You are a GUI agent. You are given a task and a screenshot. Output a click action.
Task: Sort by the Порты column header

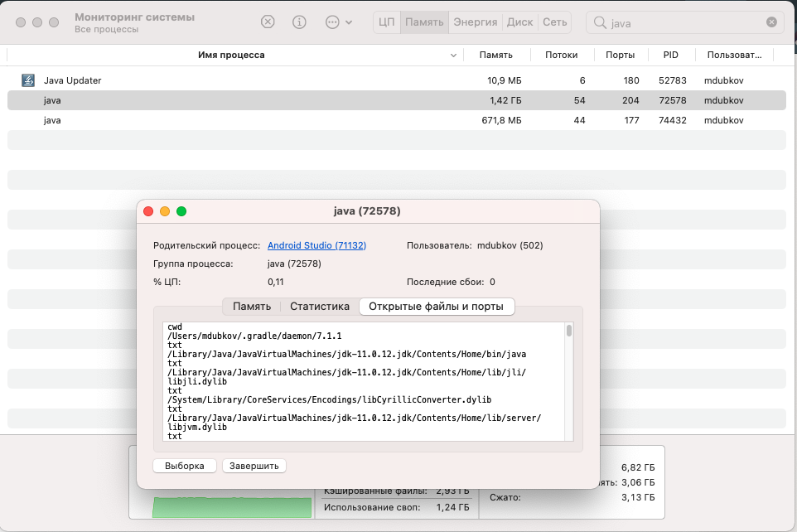620,55
